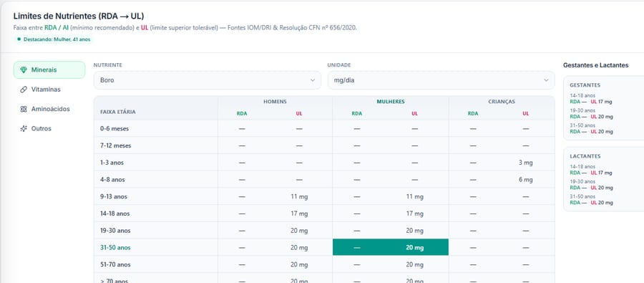644x283 pixels.
Task: Click the diamond icon beside Minerais
Action: 24,70
